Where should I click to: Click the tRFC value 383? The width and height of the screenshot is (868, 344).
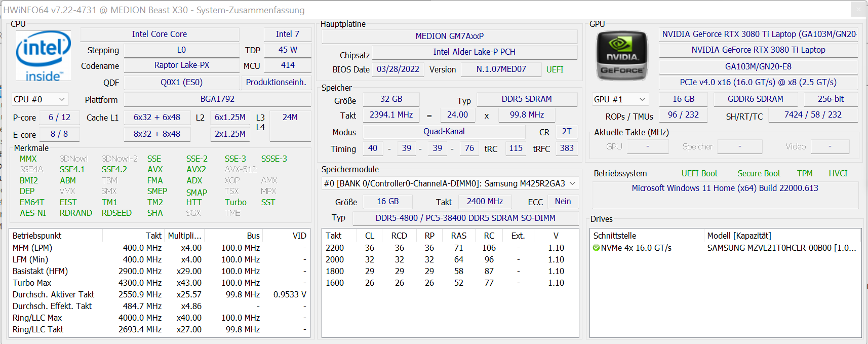[x=567, y=148]
